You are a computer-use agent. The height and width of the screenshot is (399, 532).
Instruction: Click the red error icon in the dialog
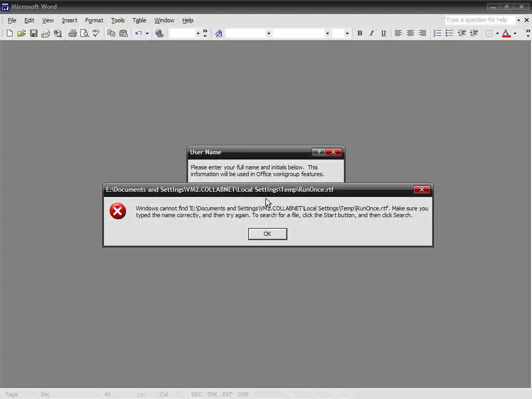(118, 211)
